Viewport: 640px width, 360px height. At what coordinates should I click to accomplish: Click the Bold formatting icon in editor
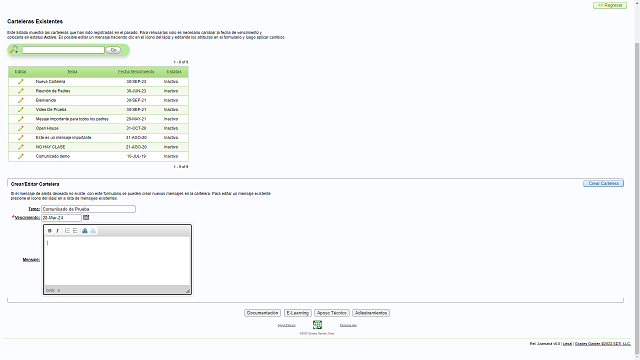[x=50, y=231]
